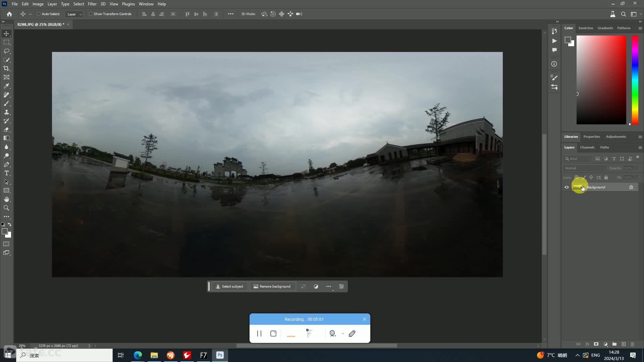Open the Layers panel menu
The image size is (644, 362).
(x=640, y=147)
